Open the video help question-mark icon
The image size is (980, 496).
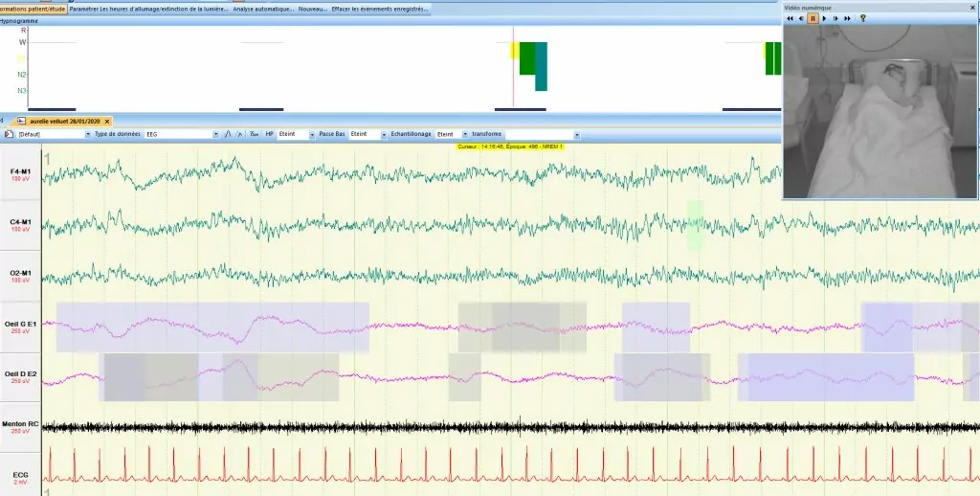(862, 18)
